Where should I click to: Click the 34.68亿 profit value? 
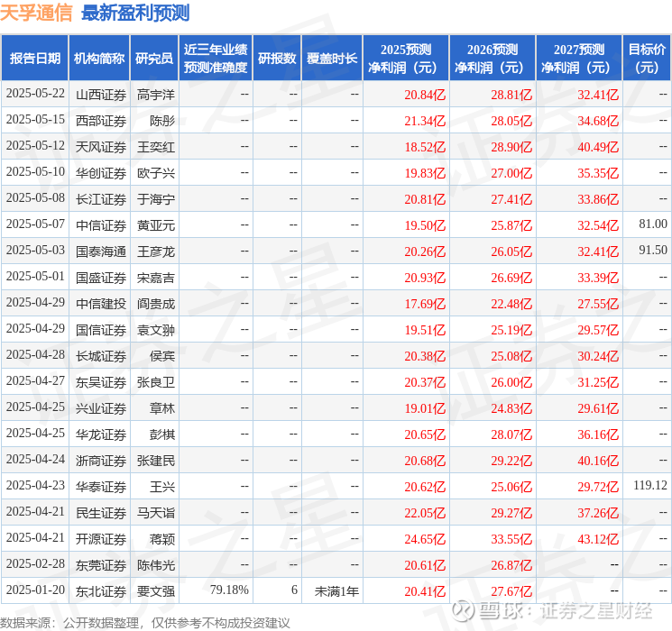click(x=598, y=121)
